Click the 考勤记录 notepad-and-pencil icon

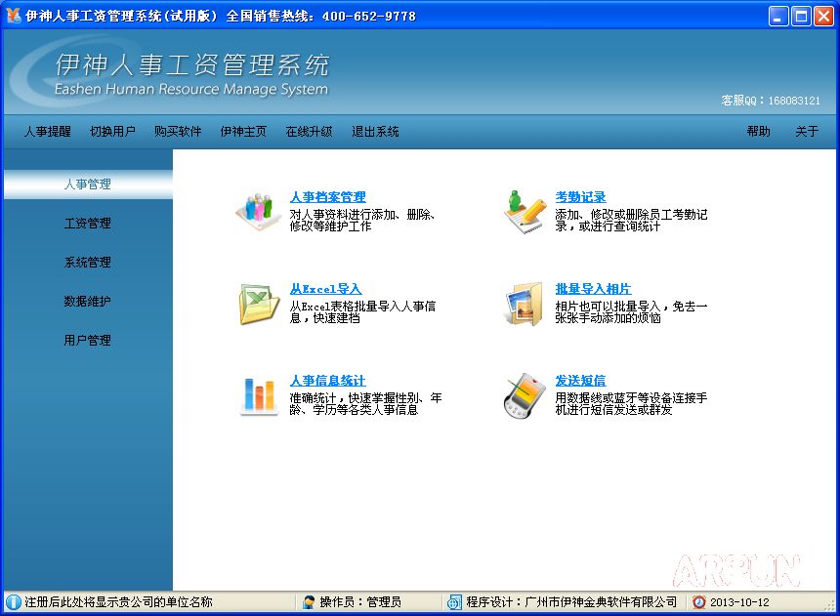(x=522, y=210)
